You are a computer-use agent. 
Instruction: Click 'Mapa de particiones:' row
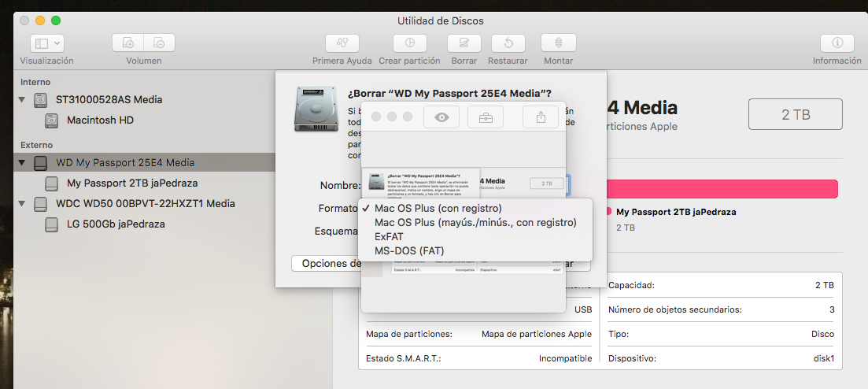click(x=478, y=334)
